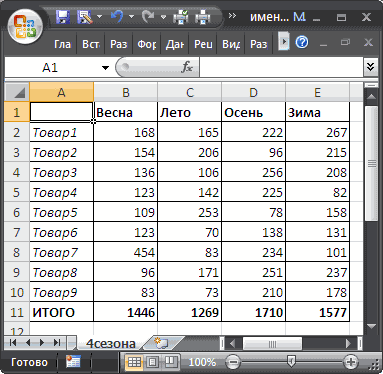Image resolution: width=383 pixels, height=374 pixels.
Task: Click the Quick Print printer icon
Action: coord(203,17)
